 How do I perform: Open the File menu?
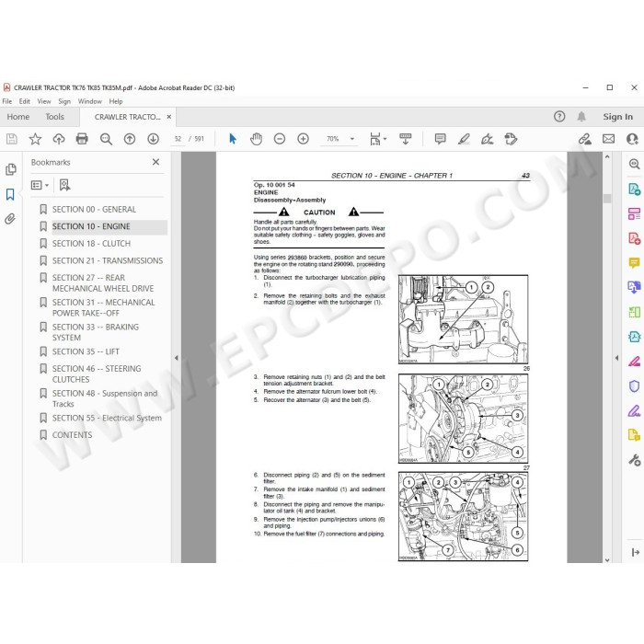click(x=7, y=101)
